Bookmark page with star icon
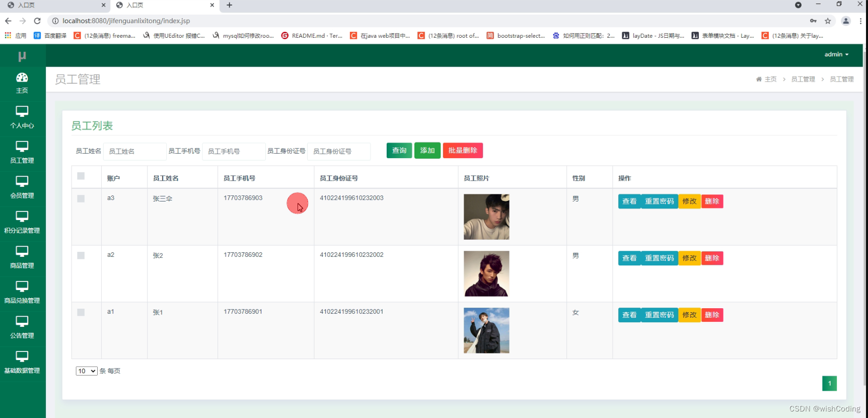The width and height of the screenshot is (868, 418). (x=828, y=21)
